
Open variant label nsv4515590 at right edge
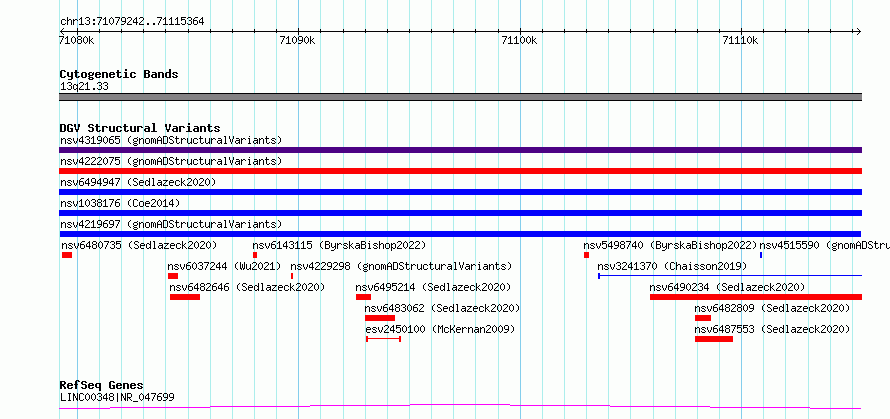coord(824,245)
